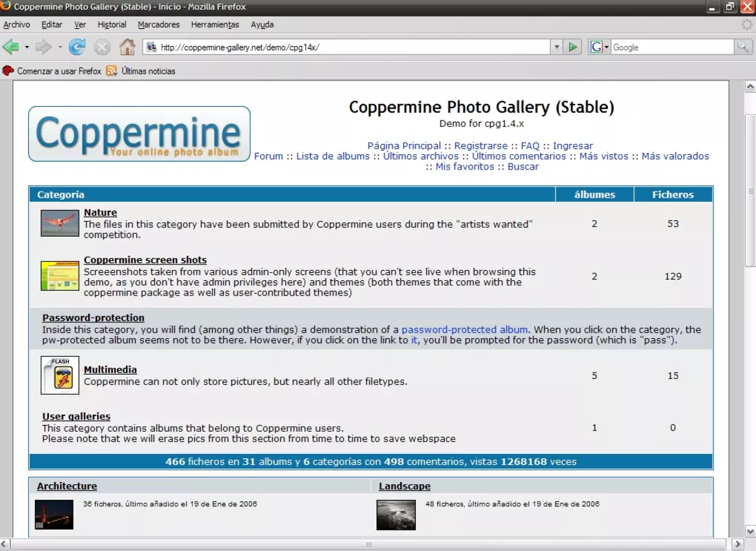The width and height of the screenshot is (756, 551).
Task: Open the Back history dropdown arrow
Action: (27, 48)
